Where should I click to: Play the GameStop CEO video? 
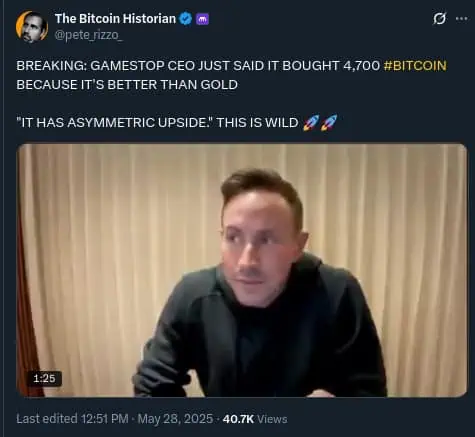[242, 270]
